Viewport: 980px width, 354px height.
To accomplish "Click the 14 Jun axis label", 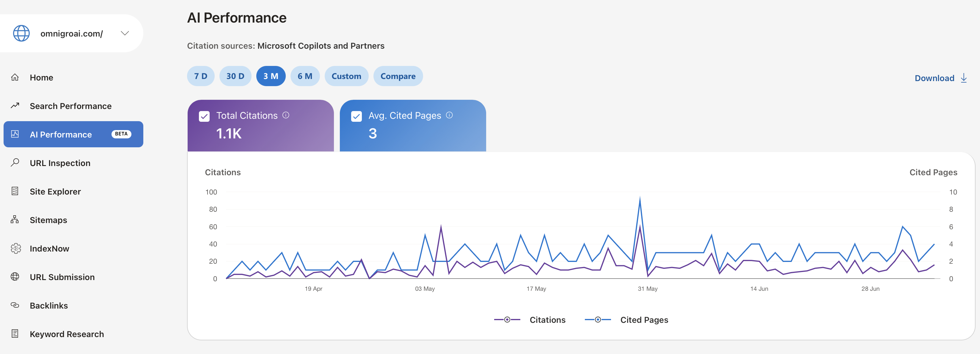I will point(759,289).
